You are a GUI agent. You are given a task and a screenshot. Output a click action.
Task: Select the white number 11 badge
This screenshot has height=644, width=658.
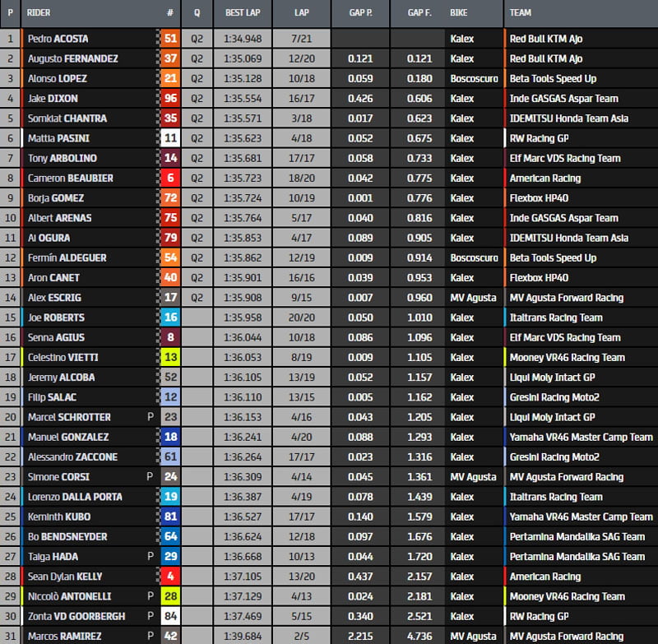point(170,138)
